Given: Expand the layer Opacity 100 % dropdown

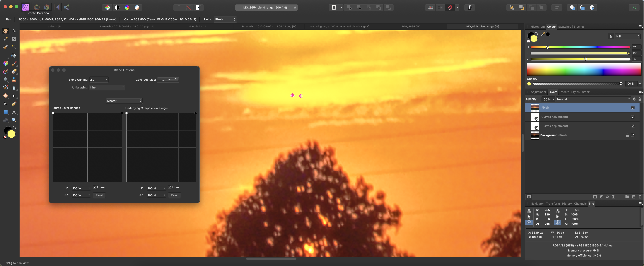Looking at the screenshot, I should 553,99.
